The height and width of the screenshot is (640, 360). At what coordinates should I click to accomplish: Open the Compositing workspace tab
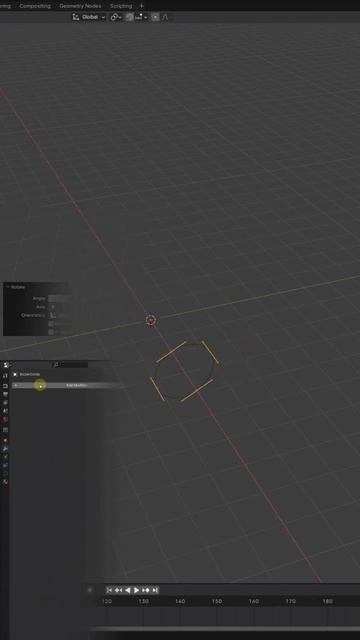coord(35,6)
